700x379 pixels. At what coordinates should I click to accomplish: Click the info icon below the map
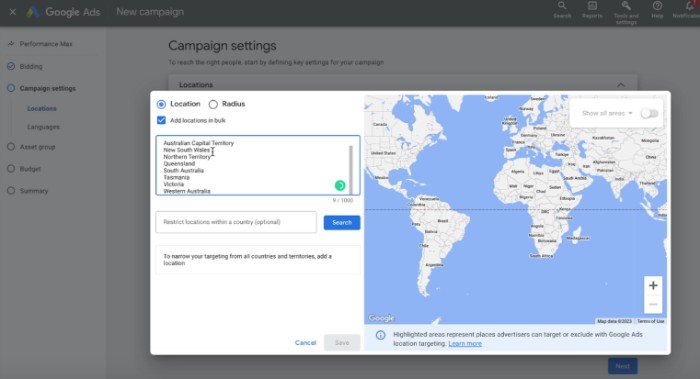point(380,335)
